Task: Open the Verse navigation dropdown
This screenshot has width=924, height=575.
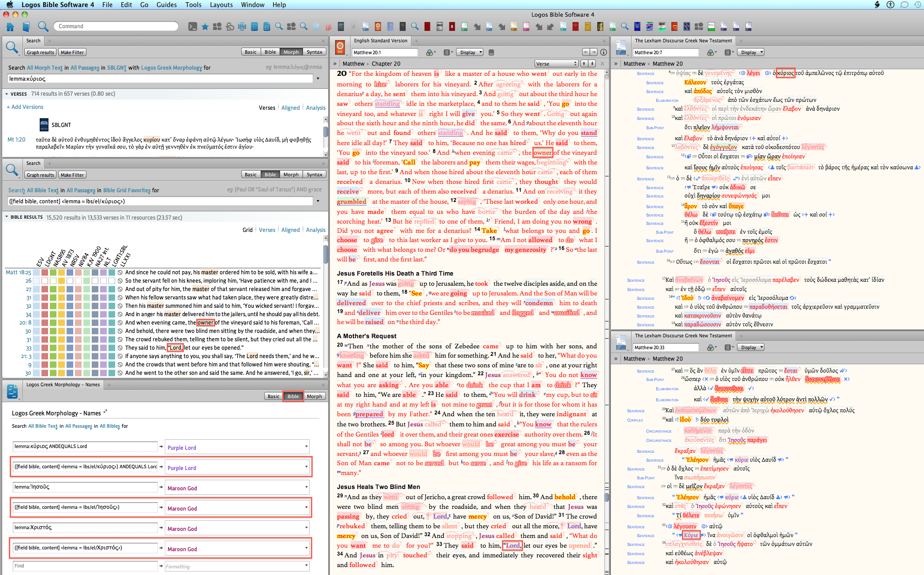Action: click(x=556, y=64)
